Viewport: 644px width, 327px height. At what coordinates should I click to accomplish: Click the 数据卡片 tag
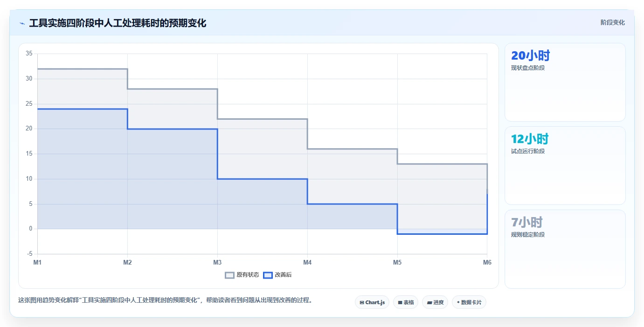(469, 302)
